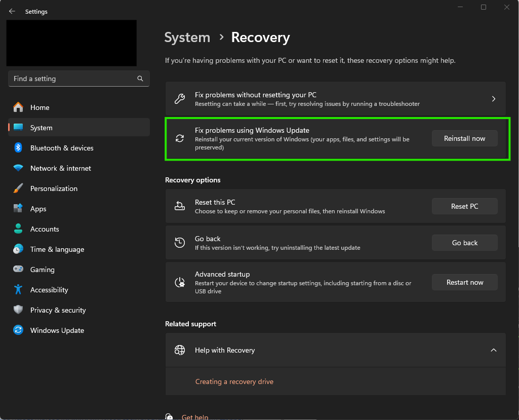
Task: Click the Windows Update sync icon in sidebar
Action: tap(18, 330)
